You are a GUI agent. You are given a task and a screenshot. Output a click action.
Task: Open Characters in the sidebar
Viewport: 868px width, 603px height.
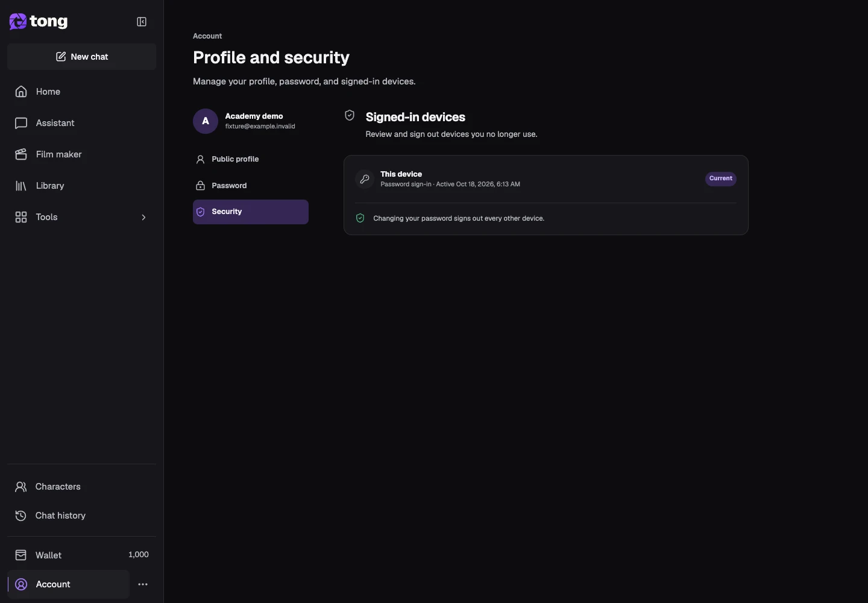pos(81,487)
